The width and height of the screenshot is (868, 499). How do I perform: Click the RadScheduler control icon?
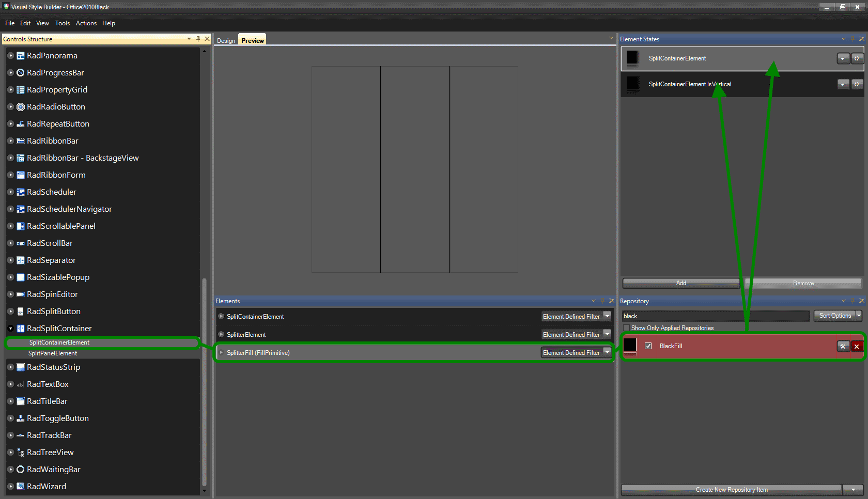coord(21,192)
